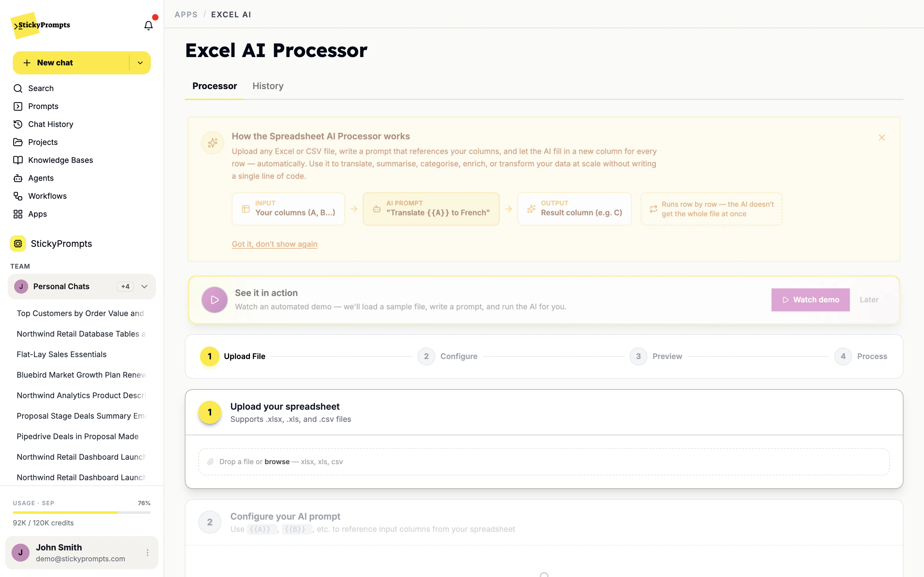Collapse the Personal Chats chevron

(x=144, y=287)
